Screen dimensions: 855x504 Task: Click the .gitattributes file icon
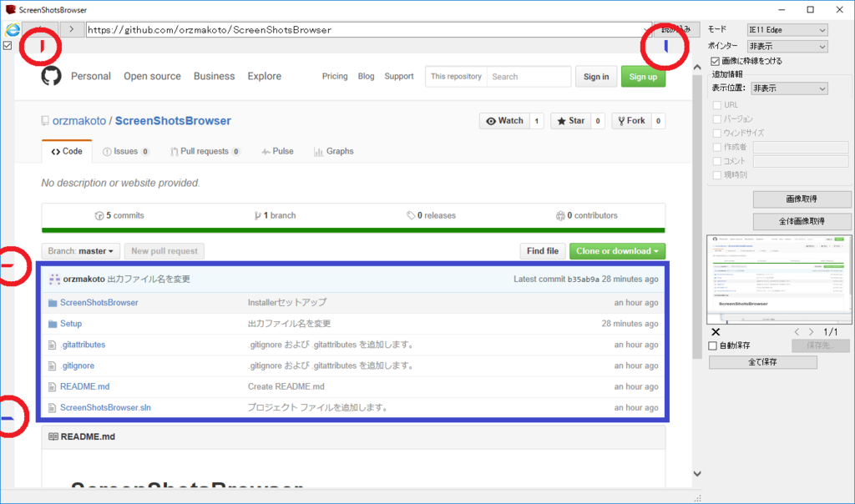[x=53, y=345]
